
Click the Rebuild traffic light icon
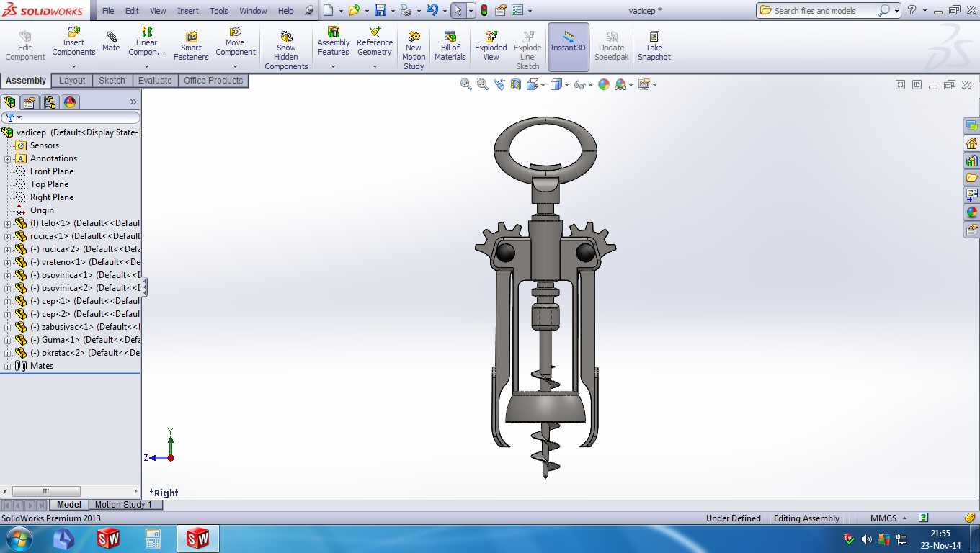[484, 10]
